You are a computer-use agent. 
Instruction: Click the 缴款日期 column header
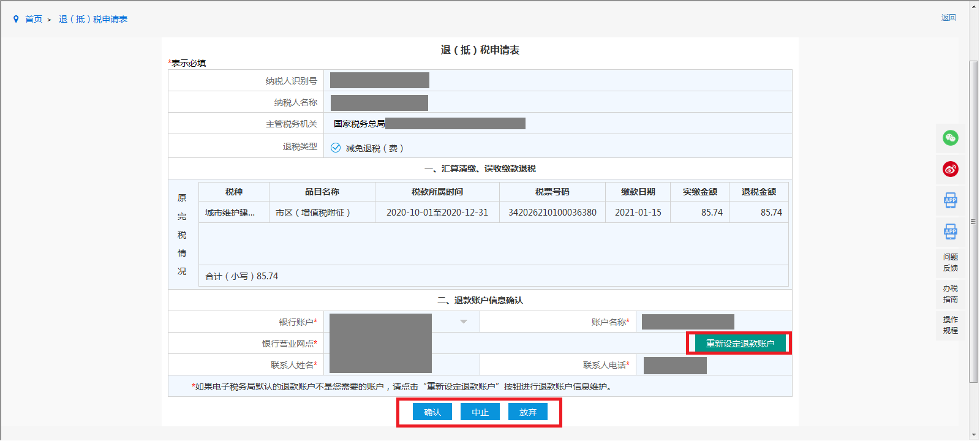(x=638, y=192)
